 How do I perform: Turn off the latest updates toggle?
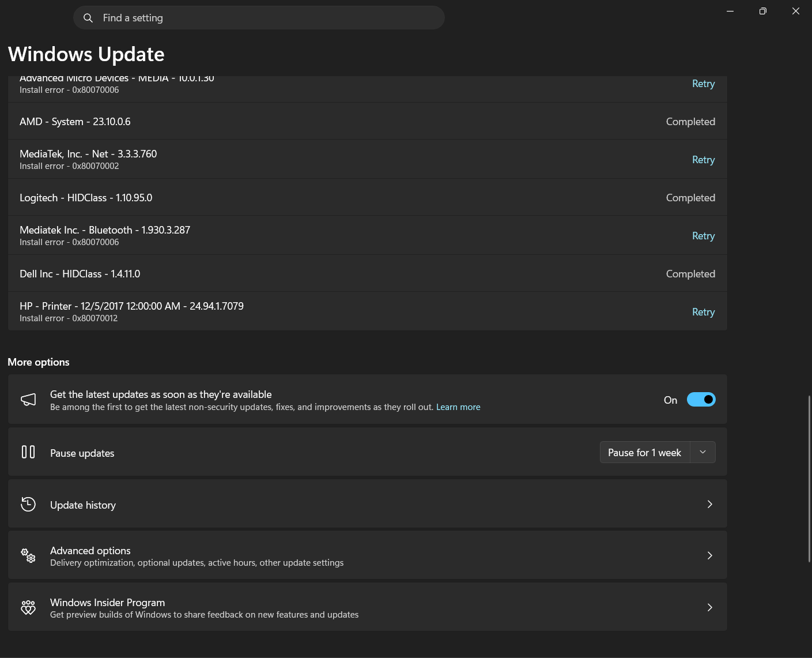click(x=701, y=400)
